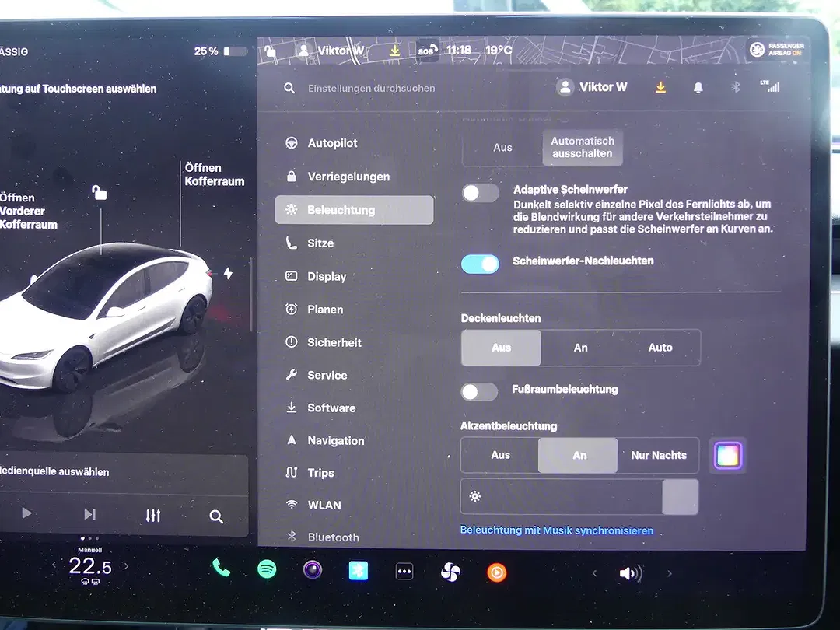
Task: Open the media equalizer sliders icon
Action: tap(153, 516)
